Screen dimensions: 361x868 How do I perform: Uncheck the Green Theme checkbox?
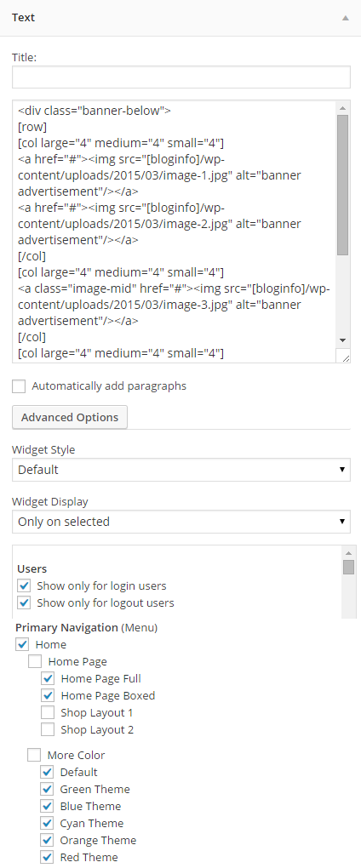tap(47, 790)
